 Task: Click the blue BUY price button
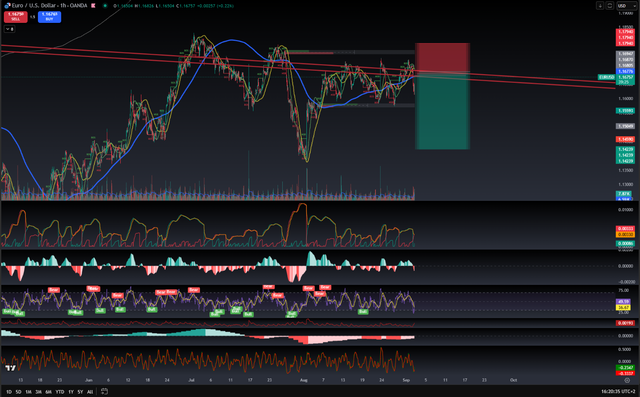point(49,17)
